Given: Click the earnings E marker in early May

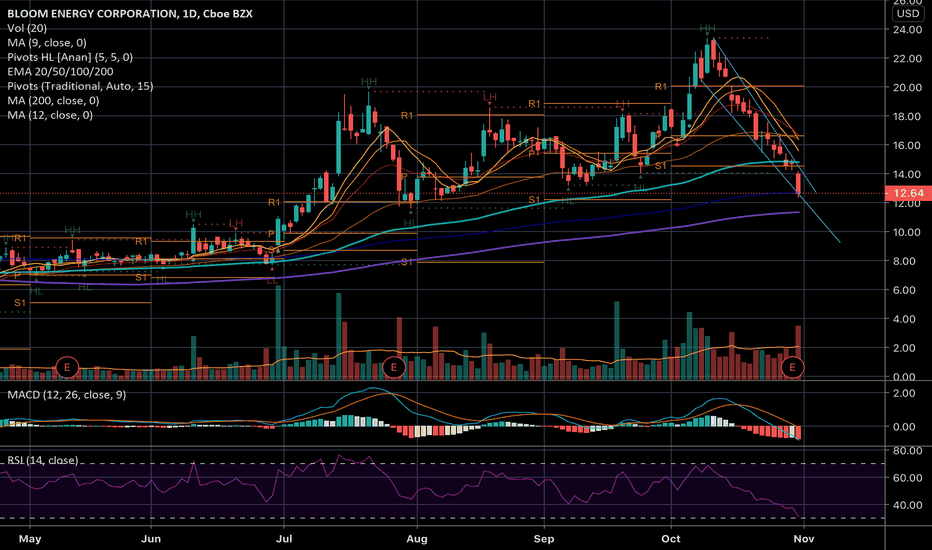Looking at the screenshot, I should pos(67,367).
